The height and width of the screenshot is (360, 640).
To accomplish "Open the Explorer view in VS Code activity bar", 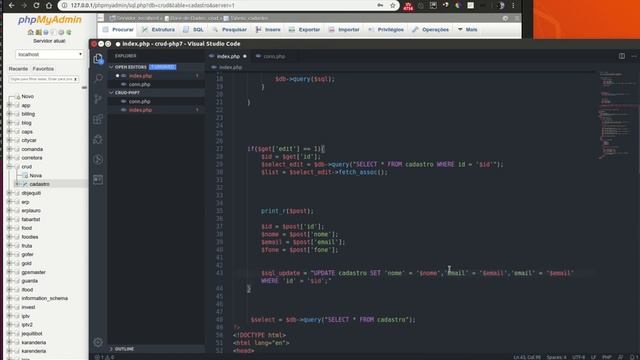I will (x=98, y=59).
